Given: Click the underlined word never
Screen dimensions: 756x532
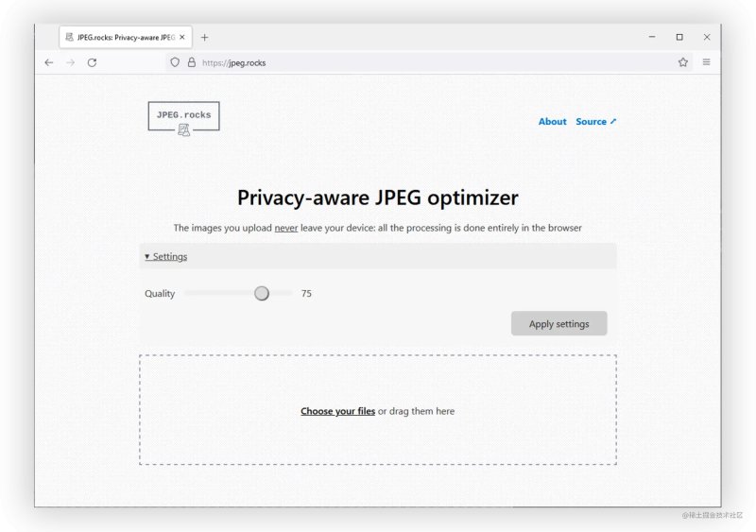Looking at the screenshot, I should coord(286,228).
